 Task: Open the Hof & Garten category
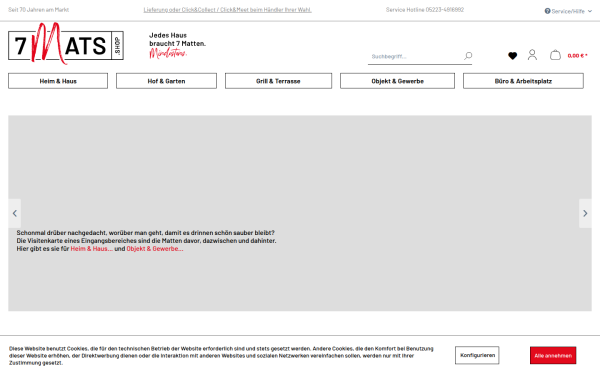(x=166, y=81)
